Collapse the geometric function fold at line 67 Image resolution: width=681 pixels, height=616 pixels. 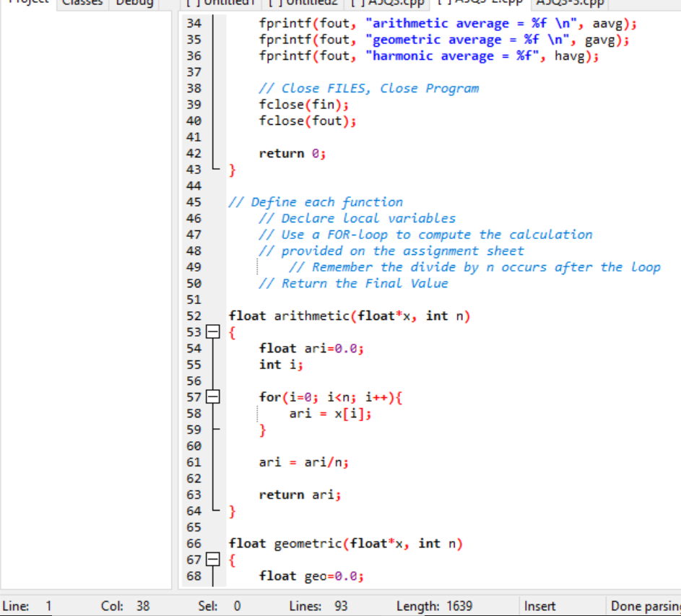[x=213, y=560]
